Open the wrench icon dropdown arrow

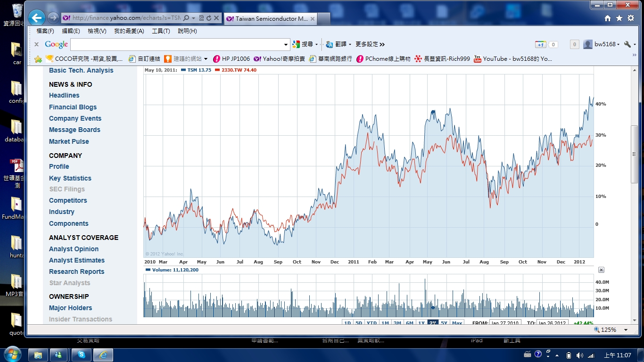(x=635, y=45)
